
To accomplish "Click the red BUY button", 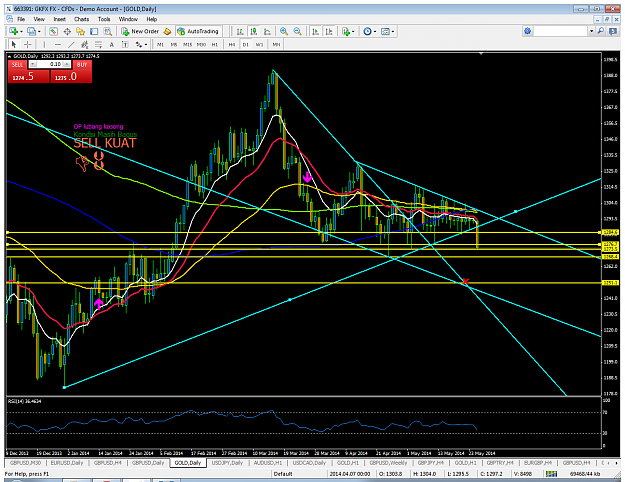I will point(82,65).
